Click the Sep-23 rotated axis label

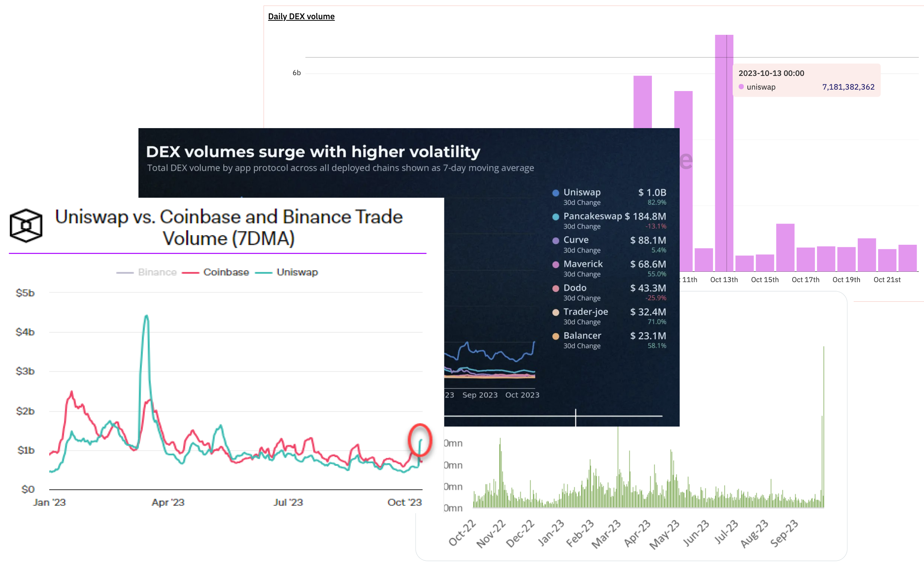tap(784, 533)
